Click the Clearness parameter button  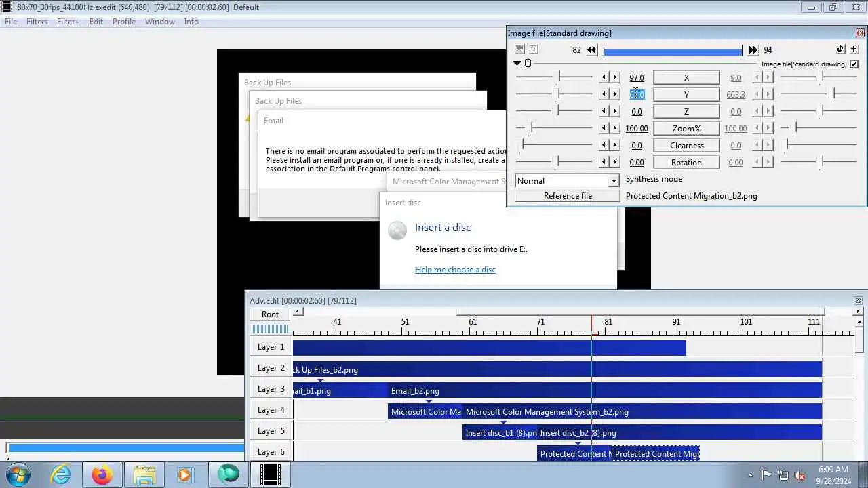[686, 145]
